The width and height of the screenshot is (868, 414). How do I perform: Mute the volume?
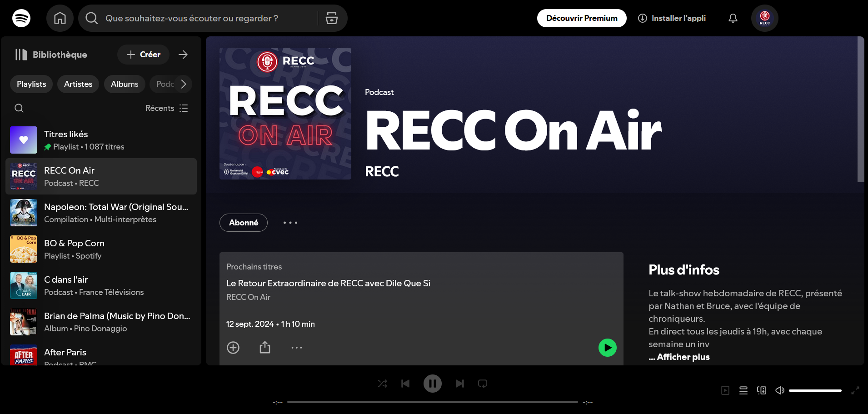tap(780, 390)
